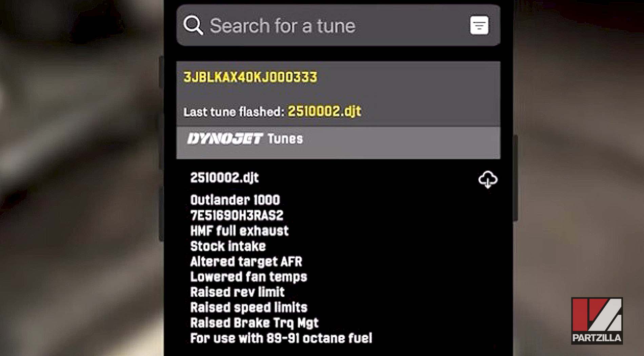Screen dimensions: 644x356
Task: Click the magnifying glass search icon
Action: [x=193, y=25]
